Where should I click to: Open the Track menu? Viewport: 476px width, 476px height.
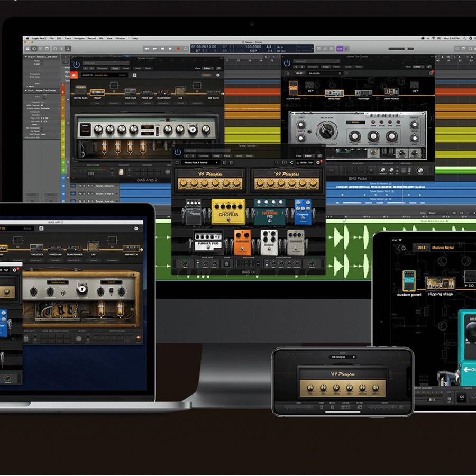pyautogui.click(x=68, y=38)
